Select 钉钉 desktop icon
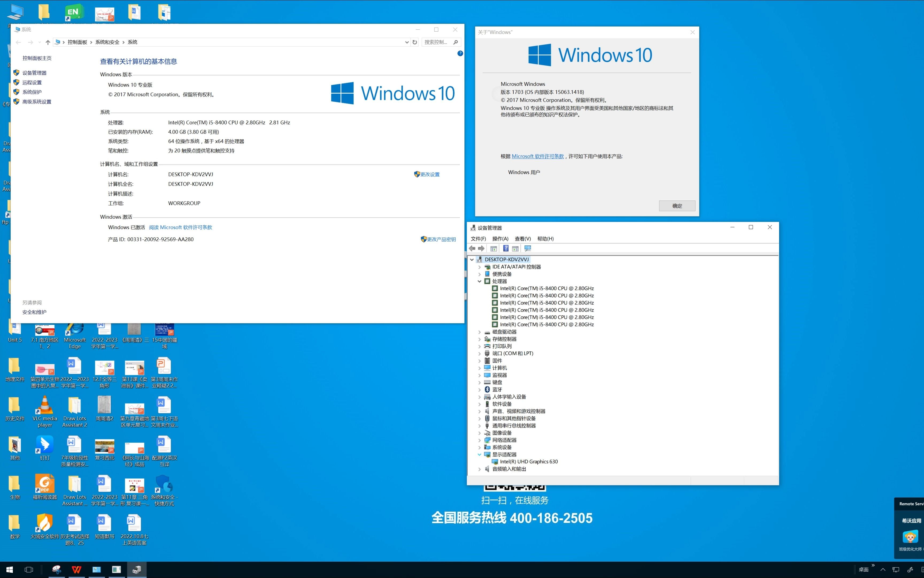This screenshot has width=924, height=578. coord(45,448)
